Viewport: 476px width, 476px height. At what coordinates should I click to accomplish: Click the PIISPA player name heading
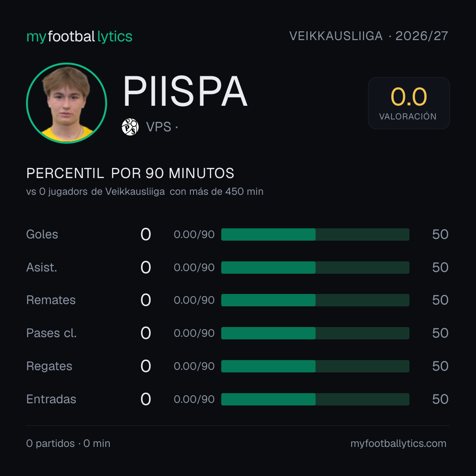[x=185, y=91]
